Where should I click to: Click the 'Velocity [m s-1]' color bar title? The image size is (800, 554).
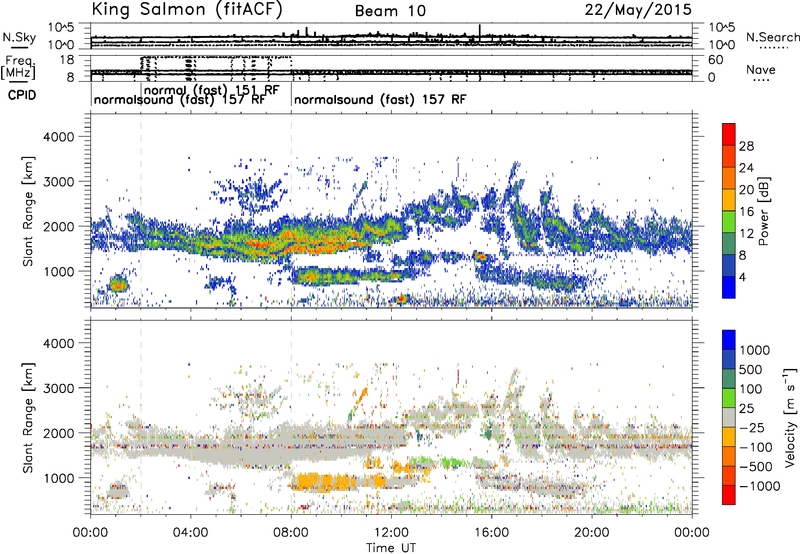pyautogui.click(x=790, y=417)
